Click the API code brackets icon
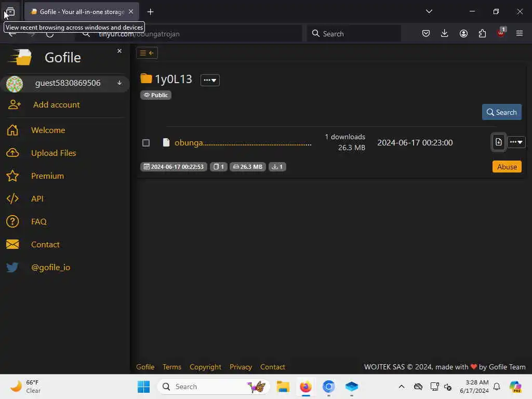The image size is (532, 399). click(12, 199)
